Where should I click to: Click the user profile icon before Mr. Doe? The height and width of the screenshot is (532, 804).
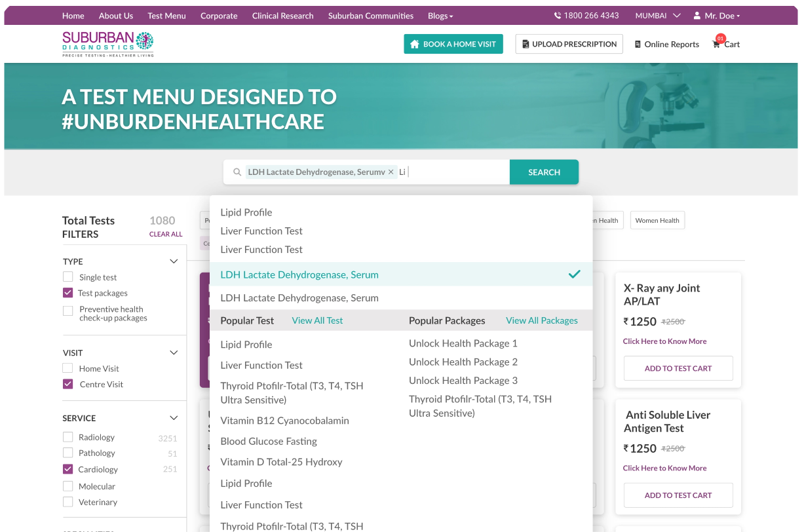(x=697, y=16)
